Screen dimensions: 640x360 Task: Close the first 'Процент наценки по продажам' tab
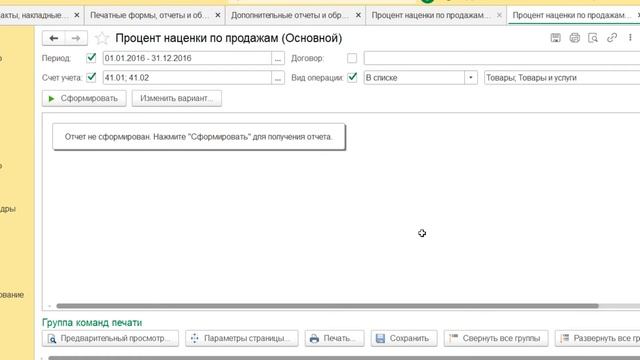click(499, 15)
